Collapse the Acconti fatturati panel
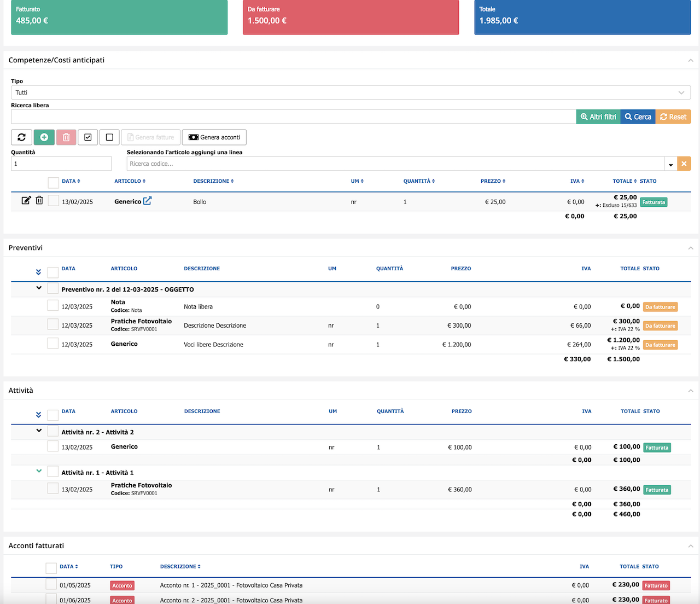700x604 pixels. (x=691, y=546)
